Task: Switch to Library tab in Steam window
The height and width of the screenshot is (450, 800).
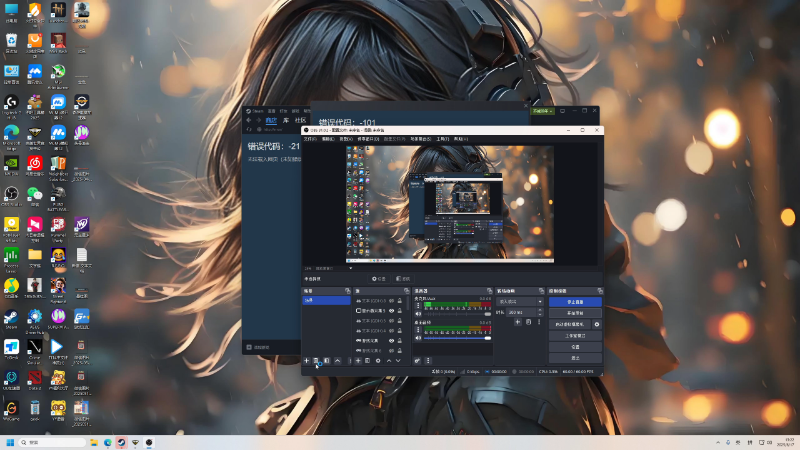Action: (x=286, y=120)
